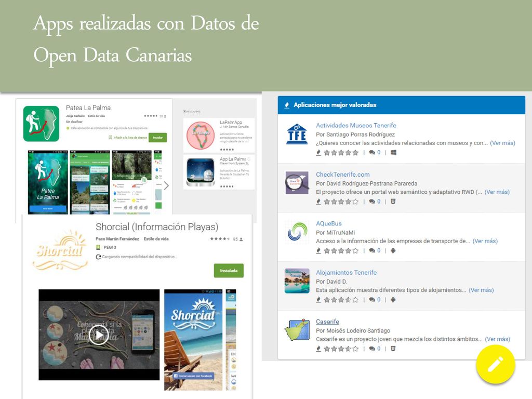The image size is (532, 399).
Task: Click the Instalar button for Patea La Palma
Action: point(157,137)
